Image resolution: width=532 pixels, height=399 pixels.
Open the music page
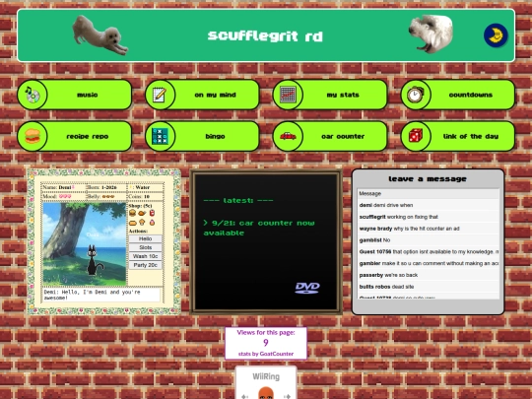[x=74, y=95]
